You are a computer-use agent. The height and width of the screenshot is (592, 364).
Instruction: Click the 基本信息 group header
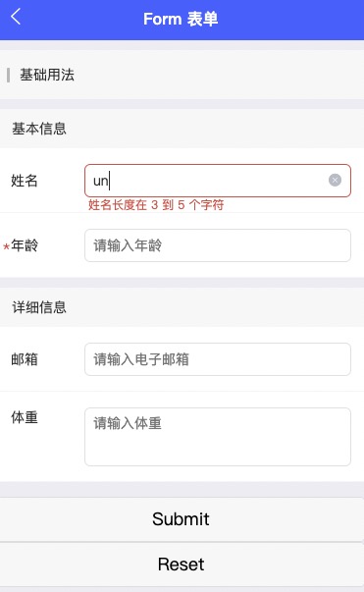tap(39, 129)
